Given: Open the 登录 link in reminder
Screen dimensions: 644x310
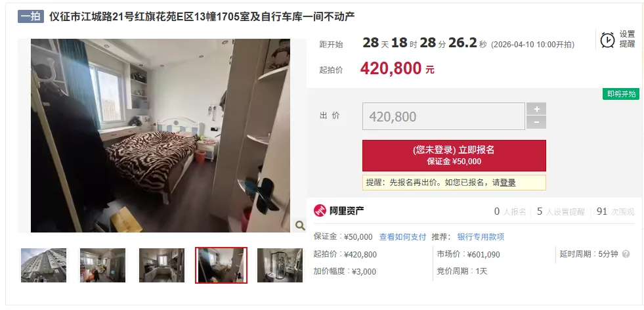Looking at the screenshot, I should [x=507, y=183].
